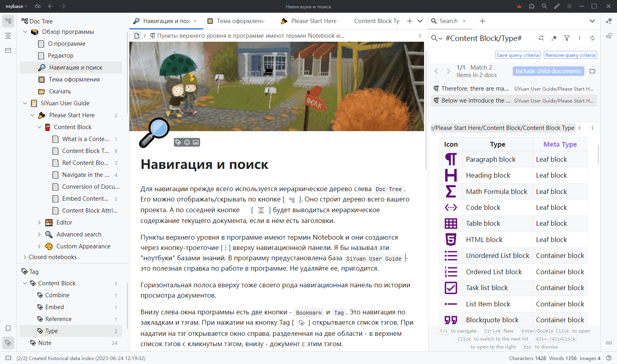Open the Doc Tree sidebar panel icon
The width and height of the screenshot is (617, 364).
coord(8,21)
